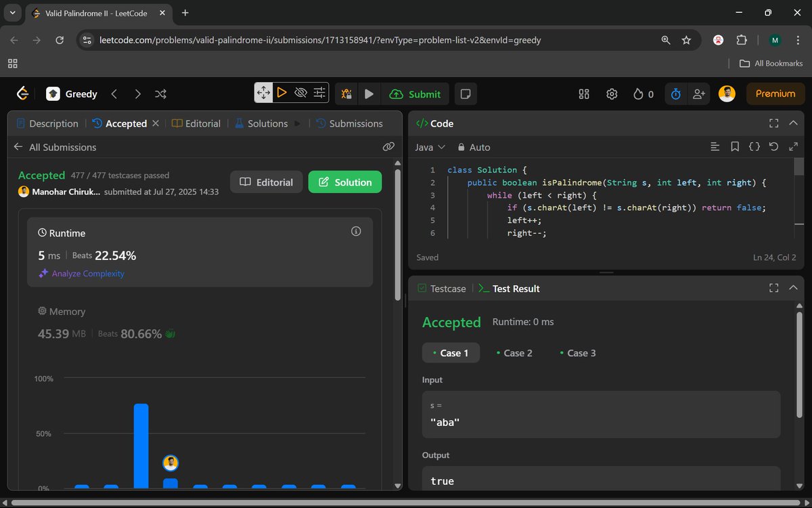Click the browser Extensions puzzle icon
The width and height of the screenshot is (812, 508).
pos(742,40)
